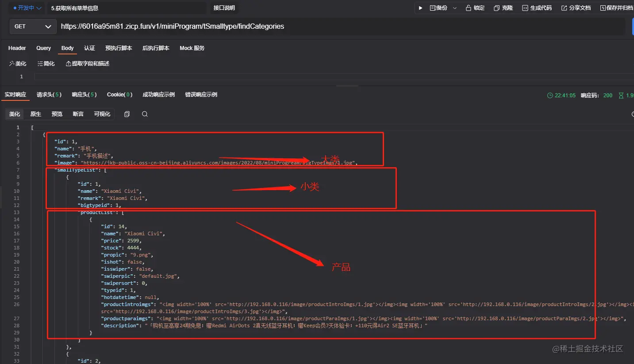Show the 响应头(5) tab

coord(85,95)
